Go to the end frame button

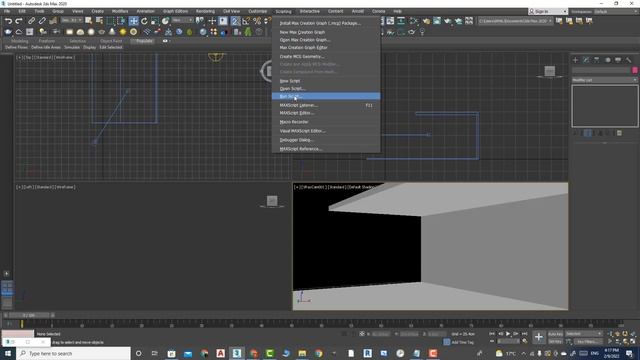pos(524,334)
